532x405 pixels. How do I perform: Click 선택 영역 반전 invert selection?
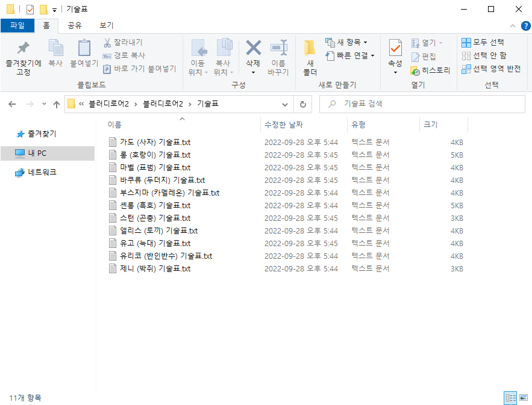pyautogui.click(x=491, y=69)
